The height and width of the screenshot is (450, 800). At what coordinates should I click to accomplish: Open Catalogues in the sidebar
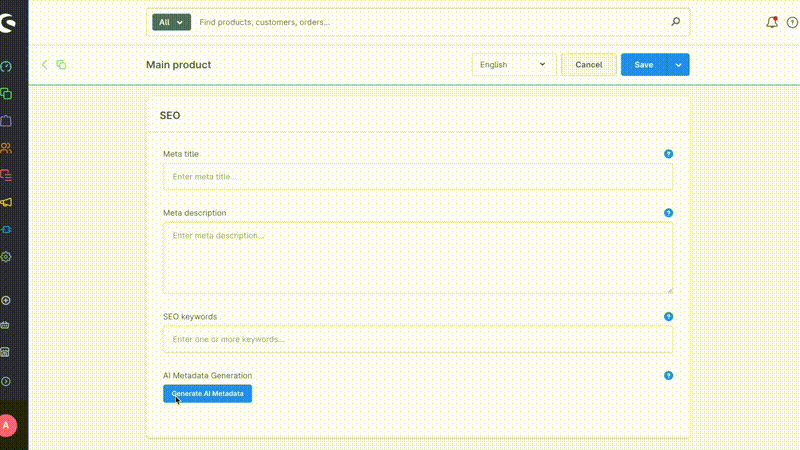6,94
